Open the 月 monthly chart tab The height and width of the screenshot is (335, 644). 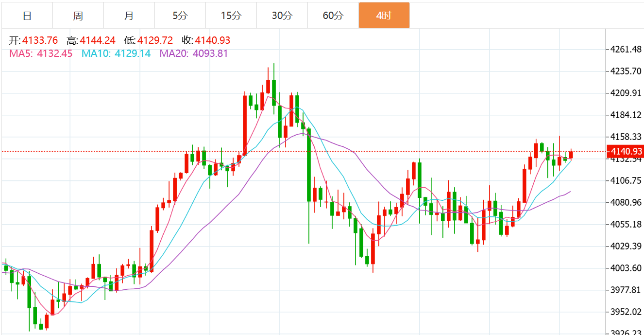point(129,16)
